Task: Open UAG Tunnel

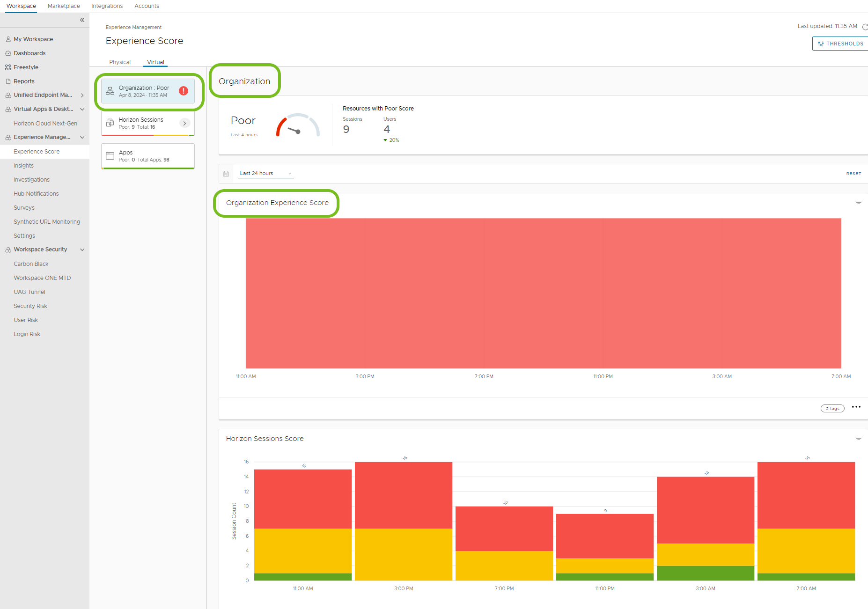Action: tap(29, 292)
